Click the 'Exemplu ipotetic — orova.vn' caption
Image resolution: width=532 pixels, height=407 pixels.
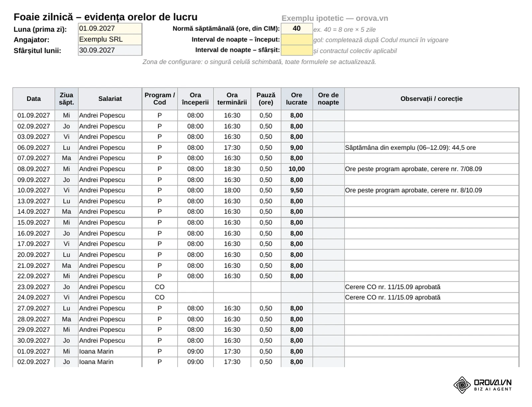(335, 18)
